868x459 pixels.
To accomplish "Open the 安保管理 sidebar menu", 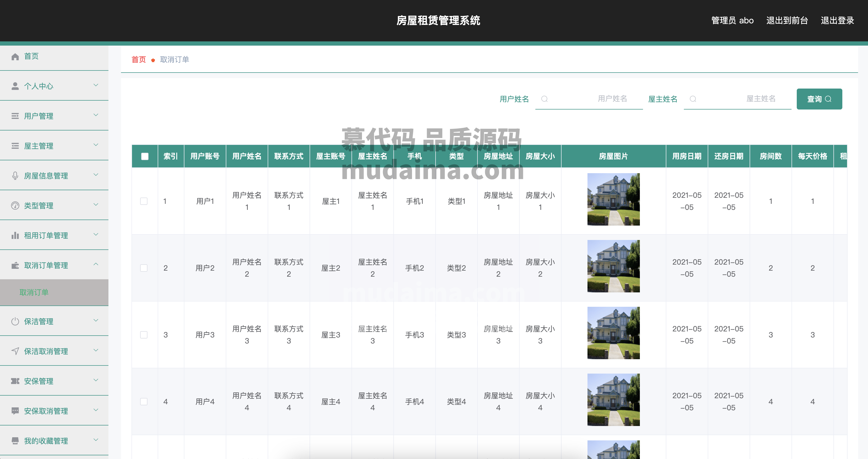I will [54, 381].
